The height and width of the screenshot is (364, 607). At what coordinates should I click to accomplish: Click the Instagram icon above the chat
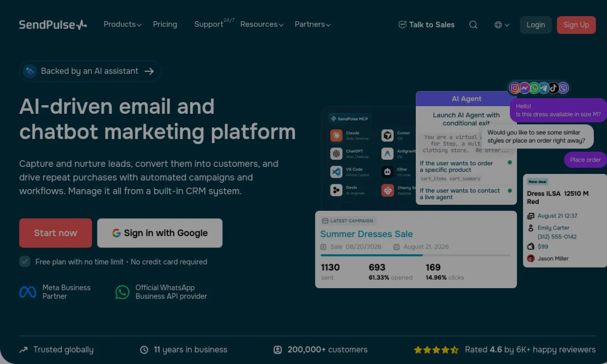[515, 88]
